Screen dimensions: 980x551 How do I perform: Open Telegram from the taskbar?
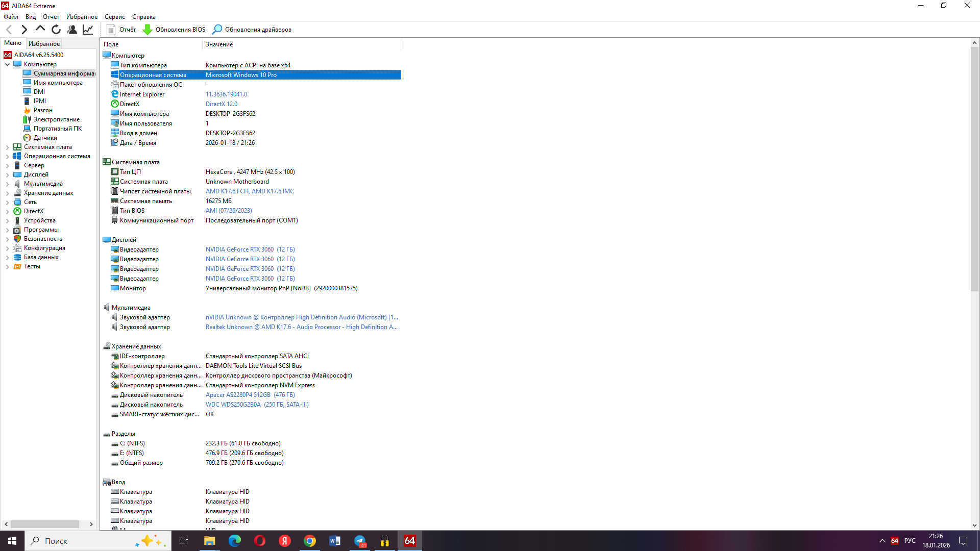point(360,541)
